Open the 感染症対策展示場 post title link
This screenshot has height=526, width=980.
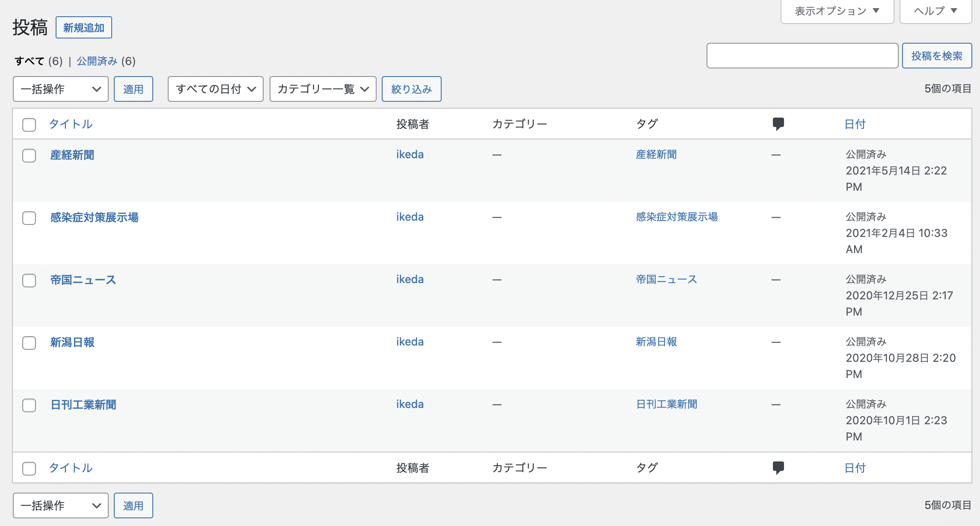pos(95,217)
